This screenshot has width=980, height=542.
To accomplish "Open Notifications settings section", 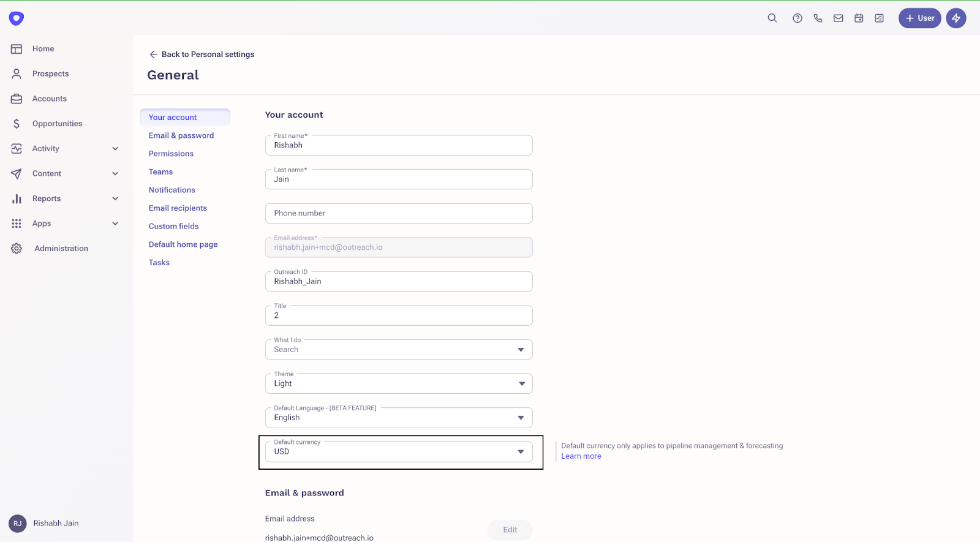I will point(172,190).
